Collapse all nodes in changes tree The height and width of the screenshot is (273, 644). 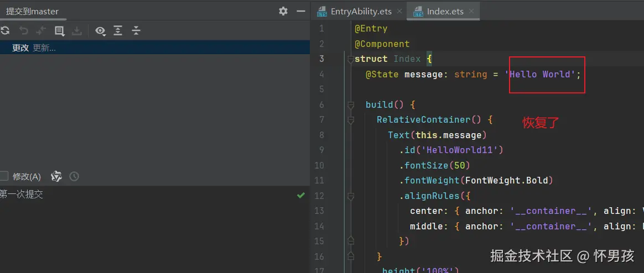point(136,31)
